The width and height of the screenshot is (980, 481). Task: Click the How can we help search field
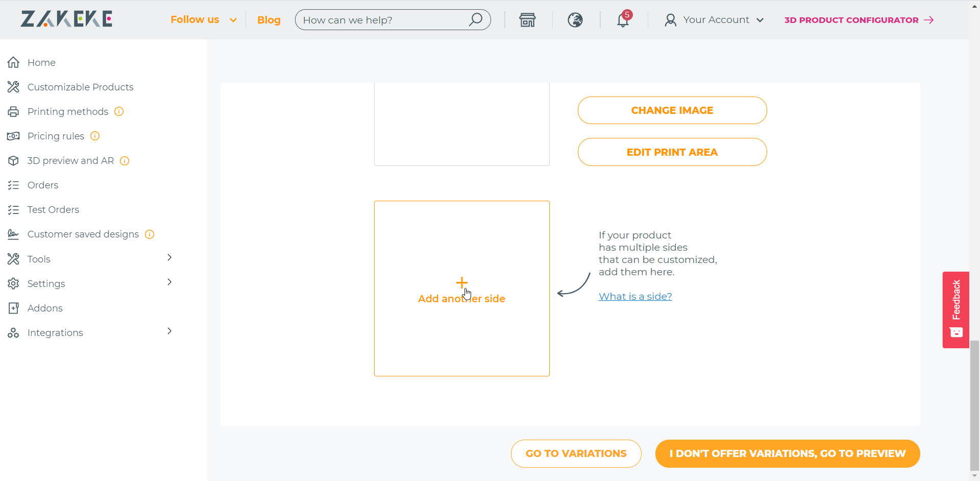[385, 20]
